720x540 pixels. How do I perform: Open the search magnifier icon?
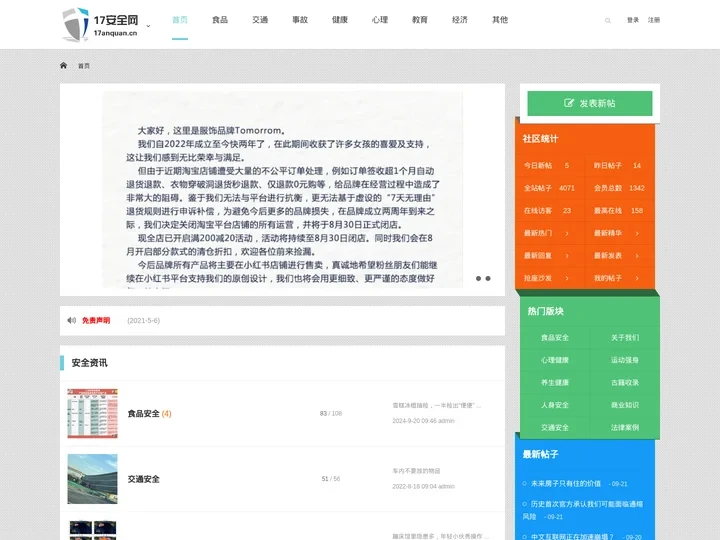[x=608, y=20]
